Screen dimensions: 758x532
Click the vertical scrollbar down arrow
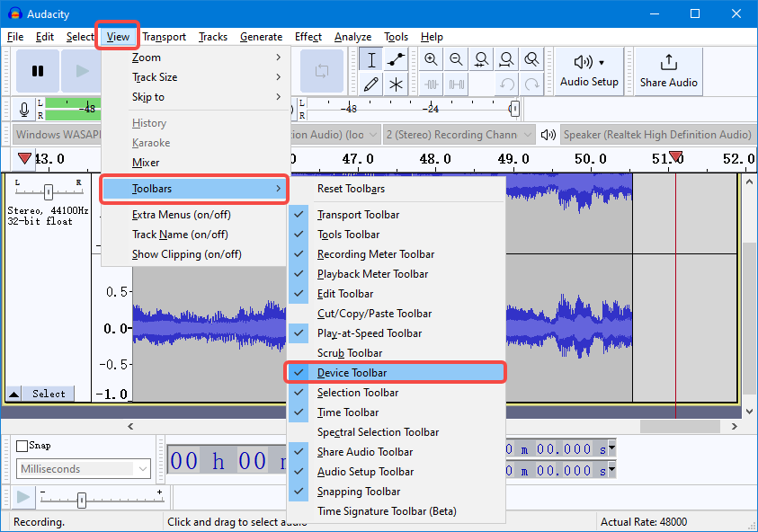749,412
